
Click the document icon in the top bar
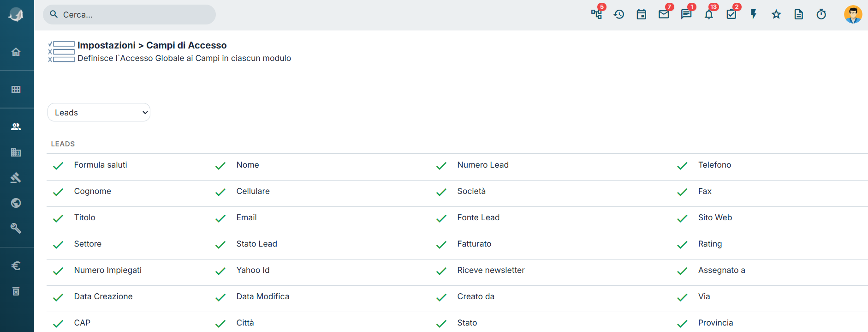tap(799, 14)
